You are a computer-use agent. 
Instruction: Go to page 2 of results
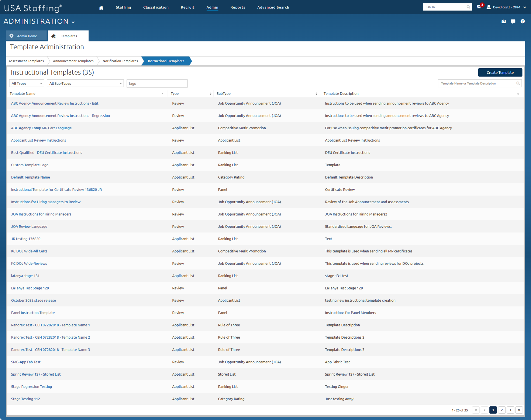pyautogui.click(x=502, y=410)
